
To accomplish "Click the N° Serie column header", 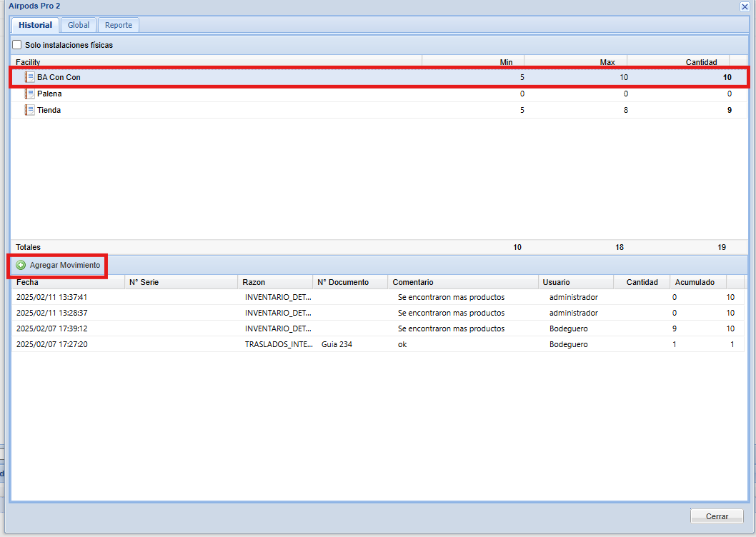I will pos(181,282).
